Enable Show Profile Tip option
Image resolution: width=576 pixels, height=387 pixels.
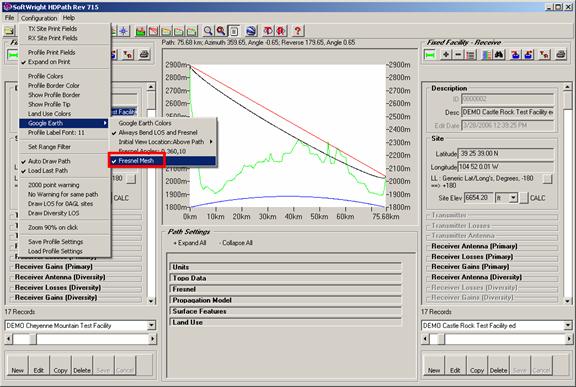tap(65, 104)
